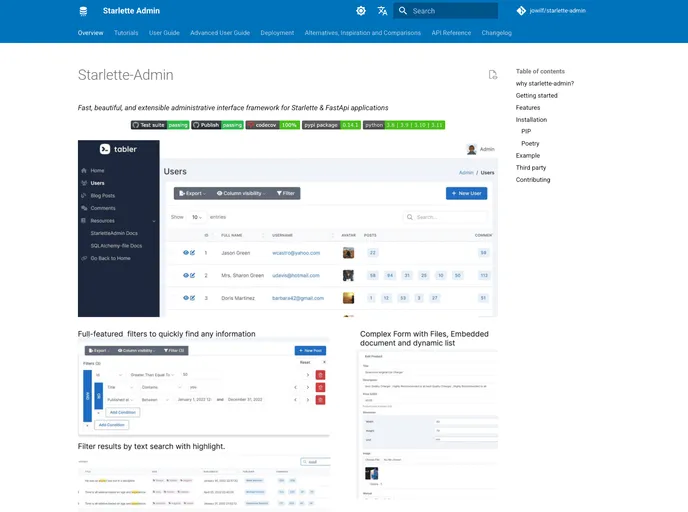Toggle the light/dark theme icon

click(361, 11)
